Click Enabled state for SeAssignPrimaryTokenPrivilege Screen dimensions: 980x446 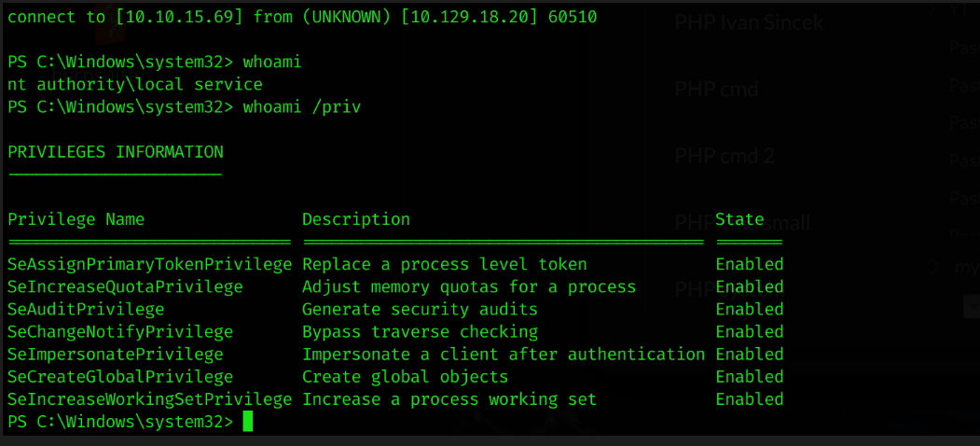coord(750,265)
